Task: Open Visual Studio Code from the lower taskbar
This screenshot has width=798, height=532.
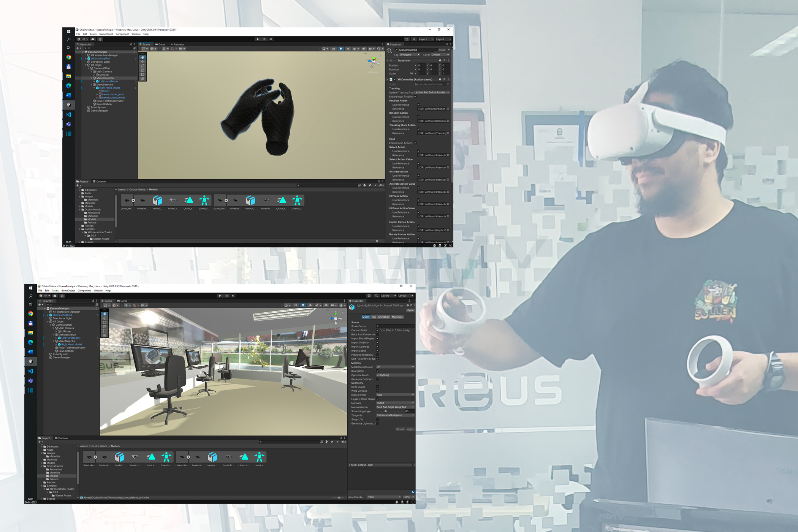Action: click(31, 371)
